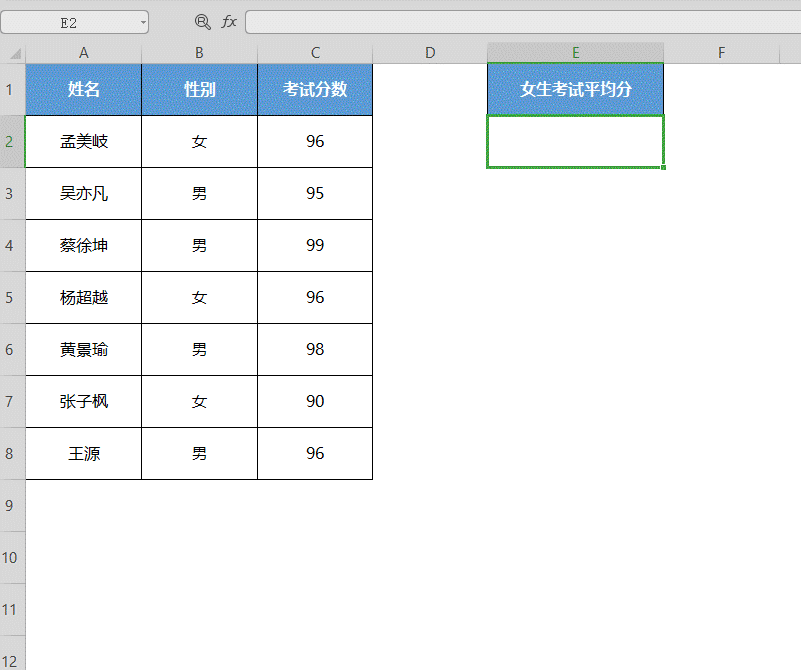The image size is (801, 670).
Task: Click the fx insert function icon
Action: click(229, 21)
